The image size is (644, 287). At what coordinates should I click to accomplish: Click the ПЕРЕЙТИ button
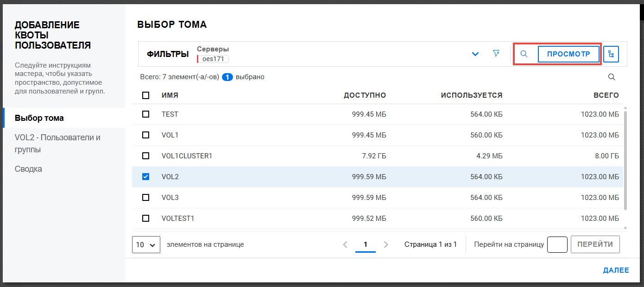point(595,244)
